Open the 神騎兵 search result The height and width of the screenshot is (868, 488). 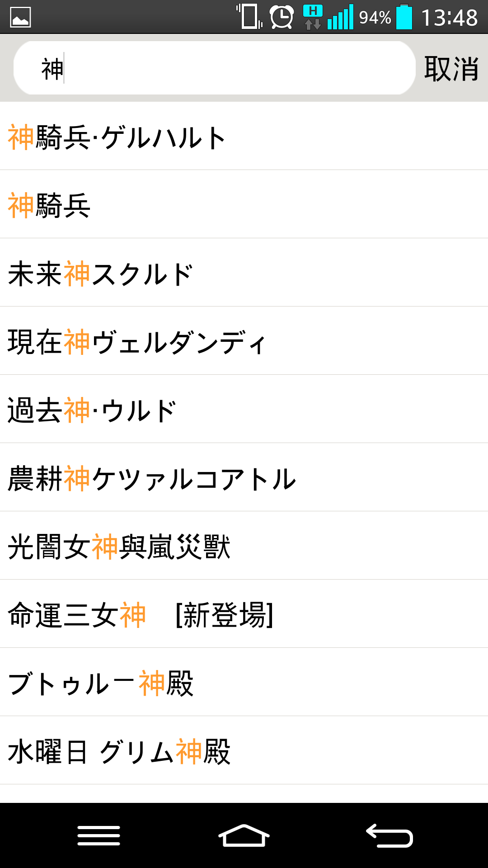(244, 204)
